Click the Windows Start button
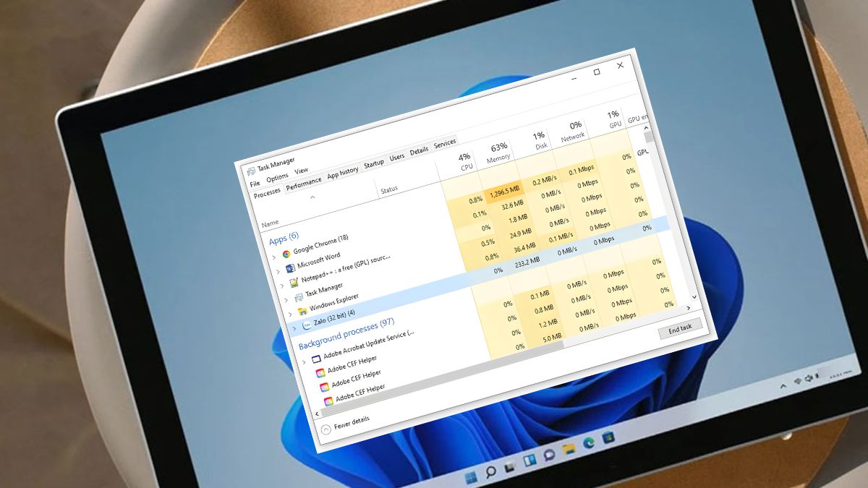 (x=471, y=476)
